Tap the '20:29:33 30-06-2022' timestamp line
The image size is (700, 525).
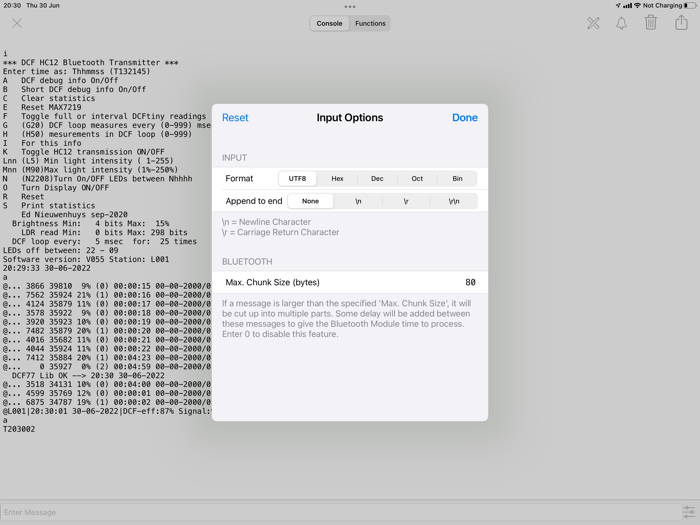[46, 268]
